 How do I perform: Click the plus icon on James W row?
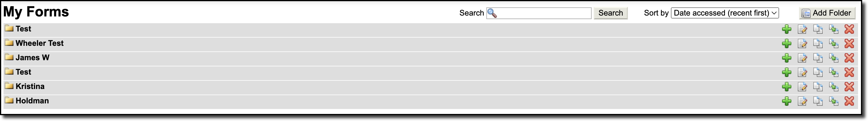point(786,58)
